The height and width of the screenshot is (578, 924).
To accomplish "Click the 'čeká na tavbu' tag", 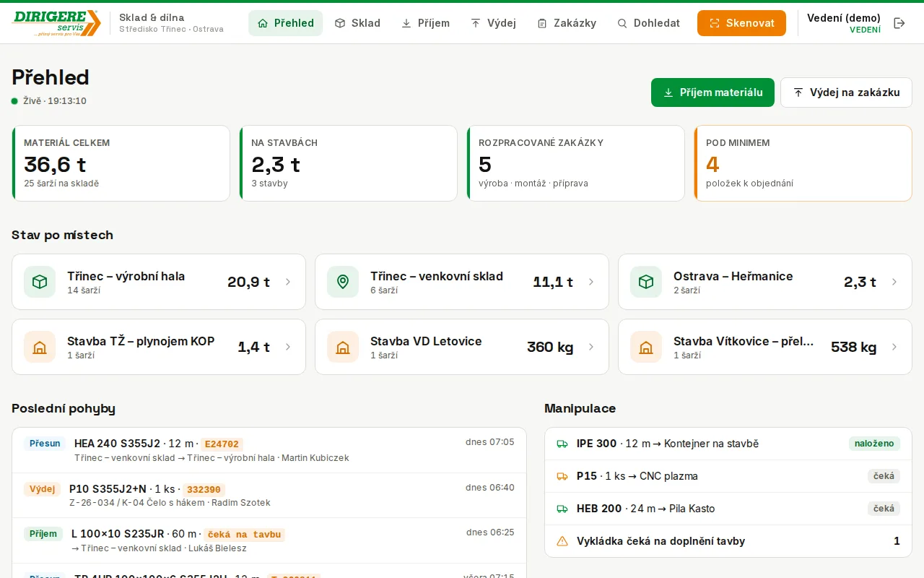I will [x=244, y=535].
